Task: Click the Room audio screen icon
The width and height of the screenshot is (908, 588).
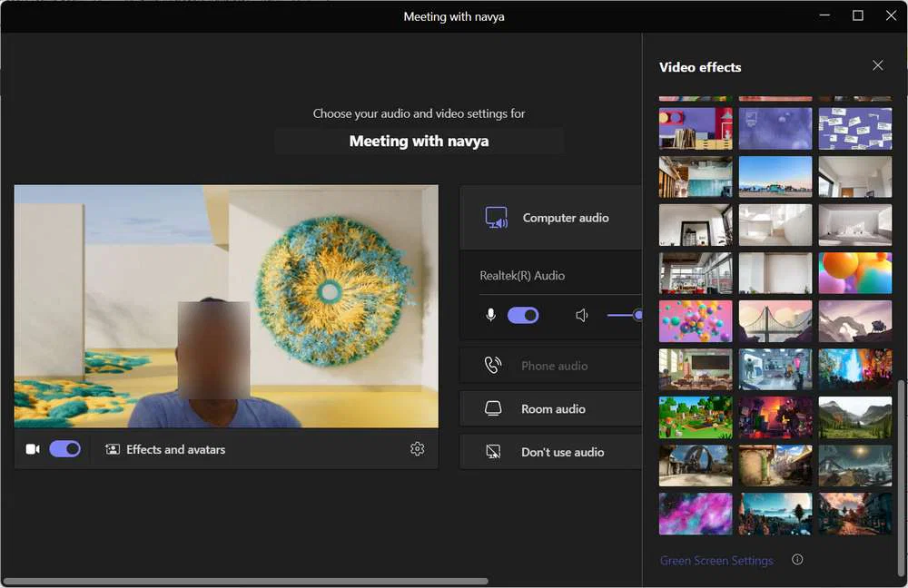Action: pos(493,408)
